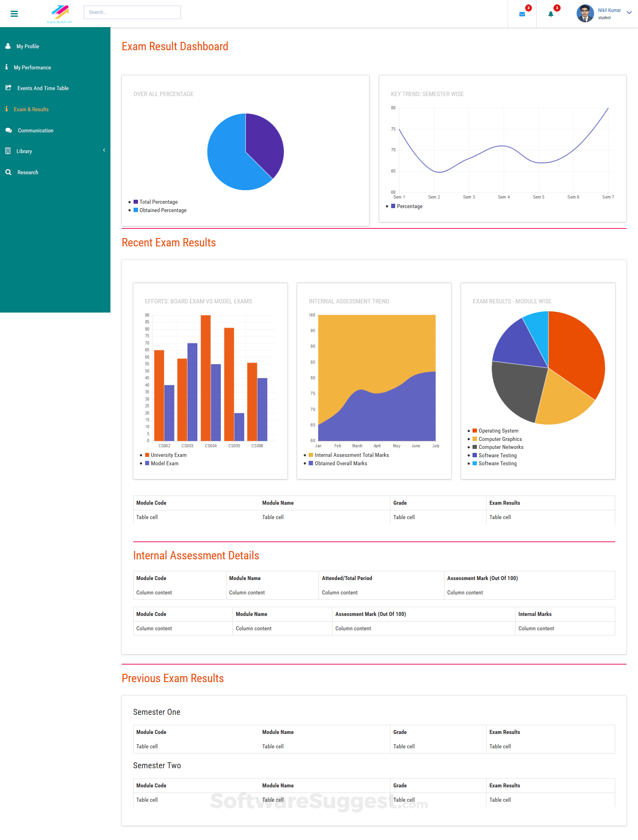Viewport: 638px width, 840px height.
Task: Expand the Semester One results section
Action: (157, 712)
